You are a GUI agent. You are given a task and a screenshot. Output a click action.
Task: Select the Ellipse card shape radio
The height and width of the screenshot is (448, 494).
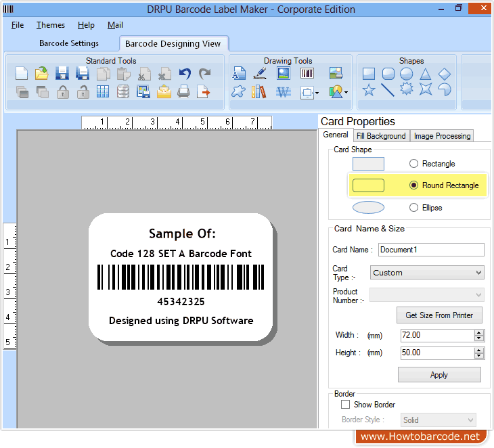(x=413, y=208)
